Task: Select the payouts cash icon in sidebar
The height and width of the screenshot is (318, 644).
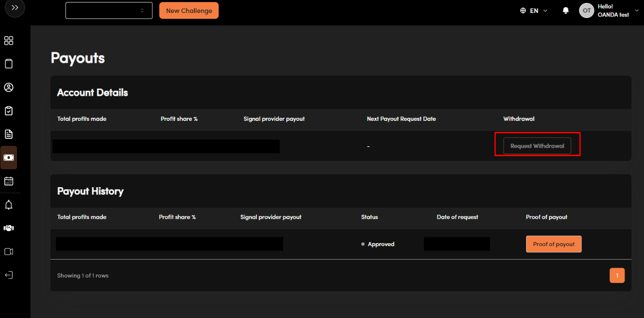Action: [8, 157]
